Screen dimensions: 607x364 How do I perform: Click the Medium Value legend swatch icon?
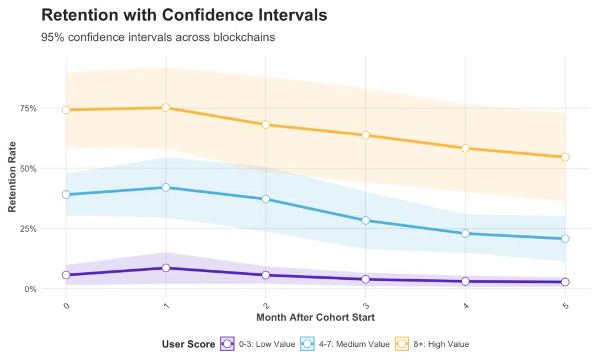click(308, 344)
